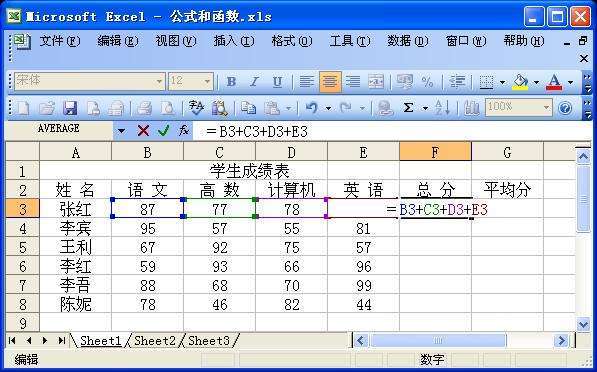Click the Print icon
The width and height of the screenshot is (597, 372).
[x=144, y=109]
